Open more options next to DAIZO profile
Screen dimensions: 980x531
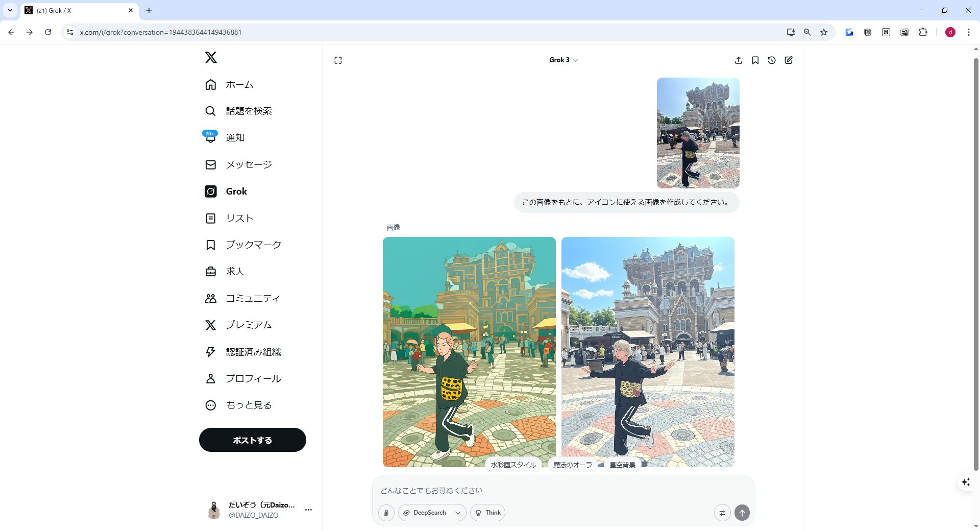point(308,510)
